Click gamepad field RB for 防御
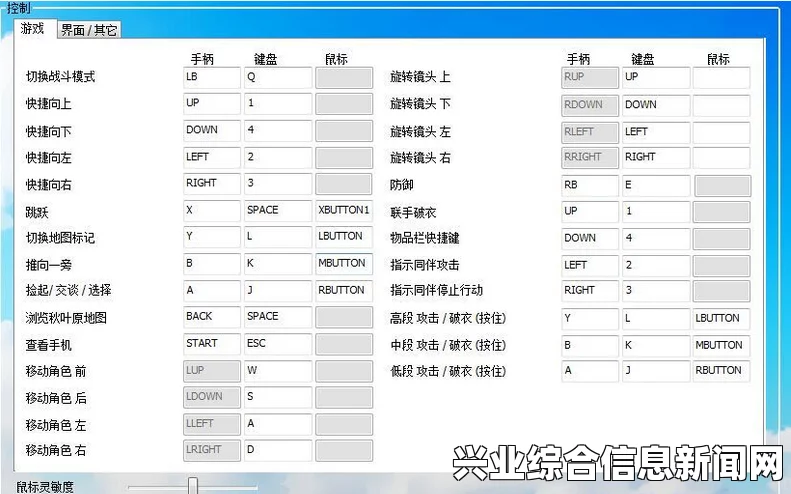The width and height of the screenshot is (791, 494). (590, 186)
